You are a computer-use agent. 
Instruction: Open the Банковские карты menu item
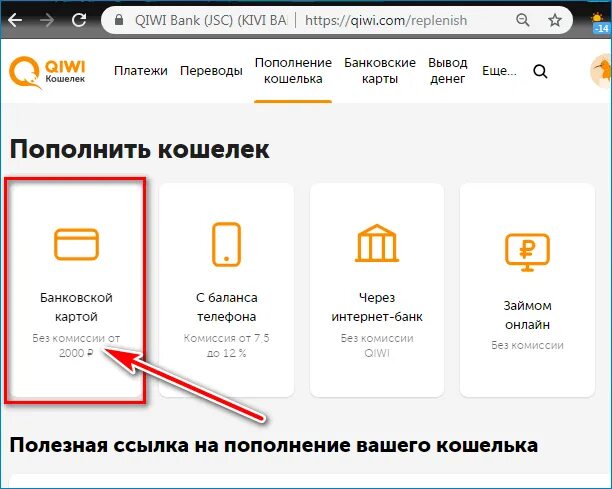coord(380,71)
